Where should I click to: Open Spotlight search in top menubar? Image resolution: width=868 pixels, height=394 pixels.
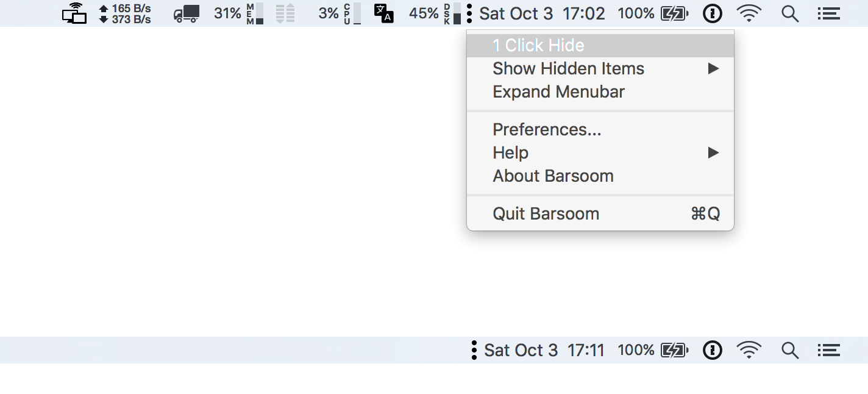pos(790,13)
